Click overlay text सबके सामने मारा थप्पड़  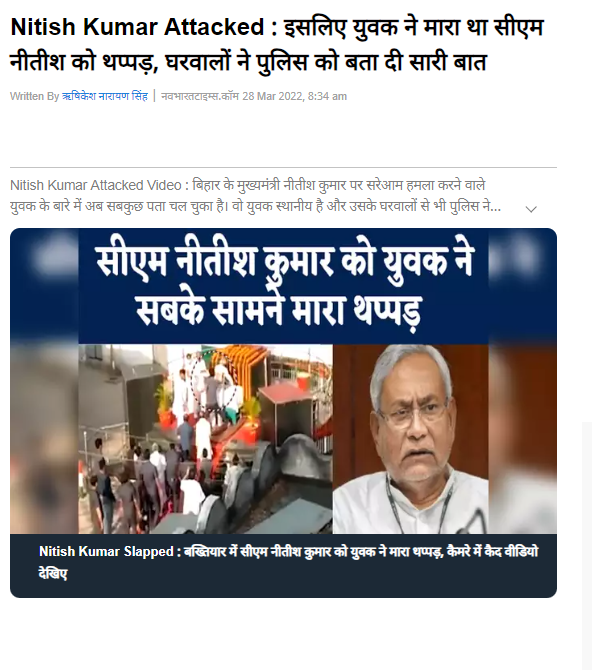pyautogui.click(x=279, y=309)
